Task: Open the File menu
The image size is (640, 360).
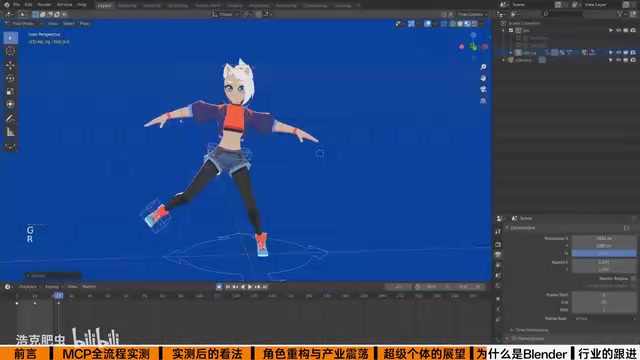Action: [x=16, y=5]
